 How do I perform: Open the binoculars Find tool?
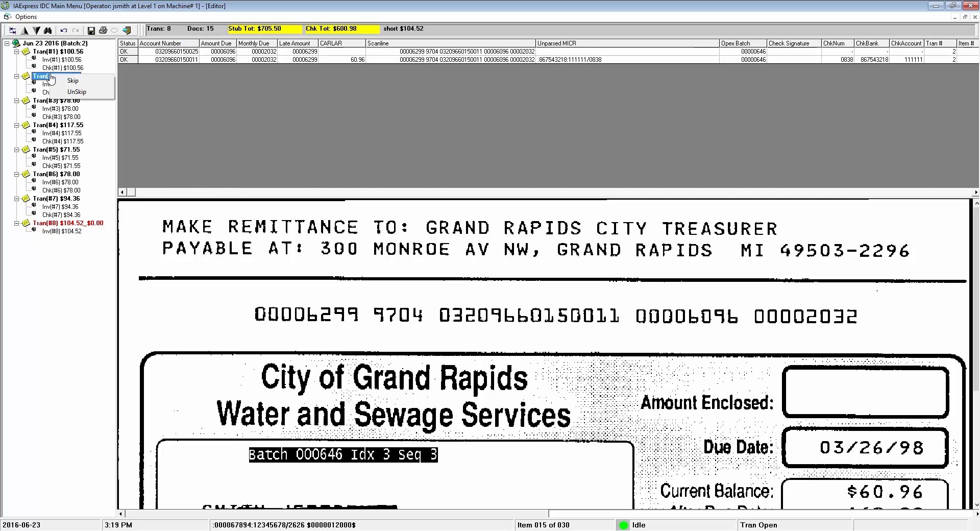(x=48, y=31)
